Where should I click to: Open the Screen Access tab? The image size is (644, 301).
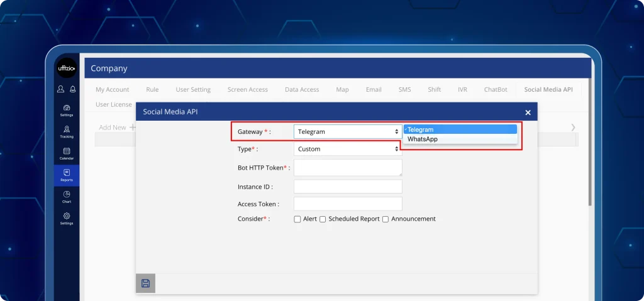(247, 90)
